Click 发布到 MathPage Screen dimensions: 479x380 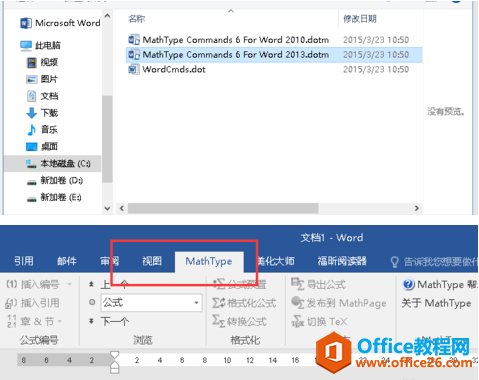pos(339,303)
